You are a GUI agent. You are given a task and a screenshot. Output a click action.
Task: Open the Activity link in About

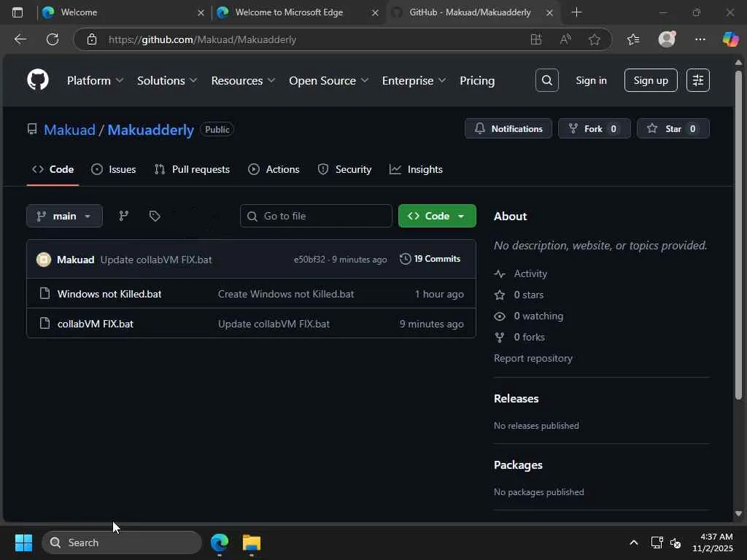pos(530,274)
